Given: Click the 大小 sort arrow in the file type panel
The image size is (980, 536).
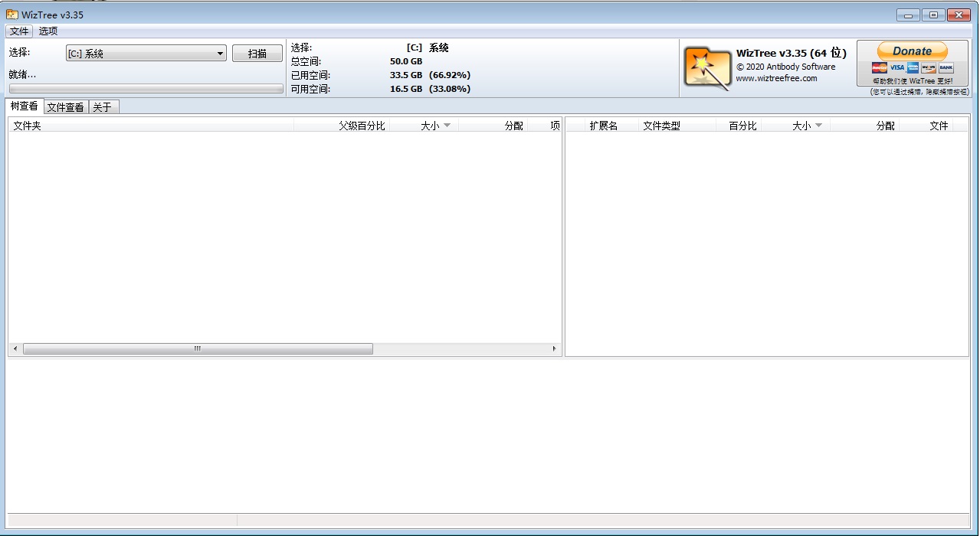Looking at the screenshot, I should click(818, 125).
